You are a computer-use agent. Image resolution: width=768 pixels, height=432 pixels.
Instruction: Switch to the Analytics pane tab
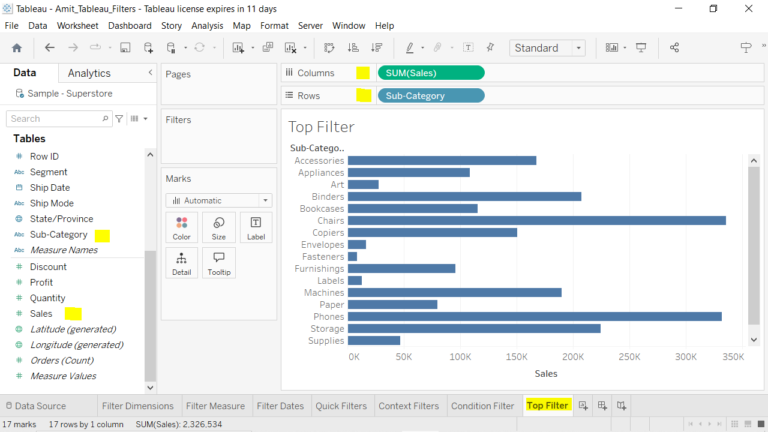coord(89,73)
